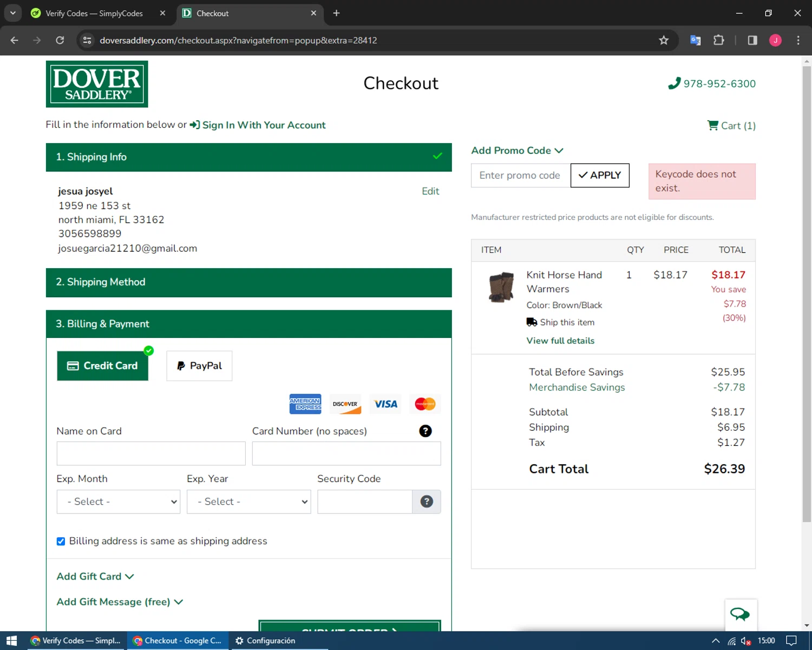The width and height of the screenshot is (812, 650).
Task: Open the Chrome profile avatar
Action: click(775, 40)
